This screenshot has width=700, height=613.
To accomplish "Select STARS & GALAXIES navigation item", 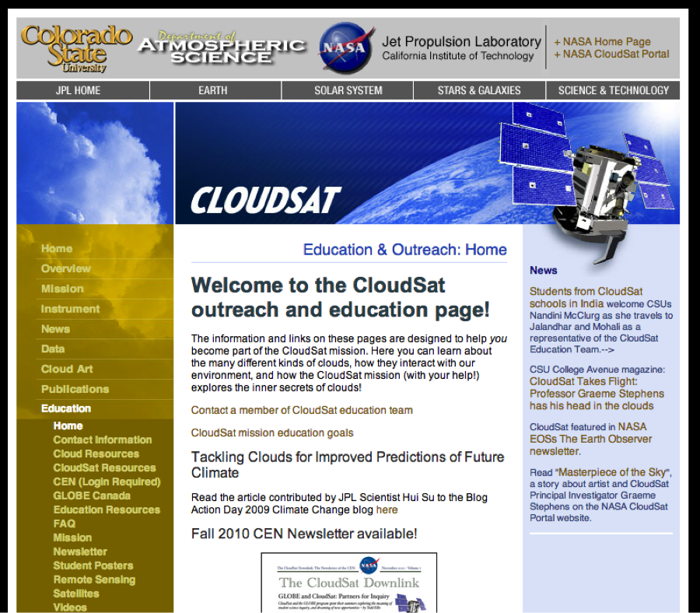I will [x=479, y=90].
